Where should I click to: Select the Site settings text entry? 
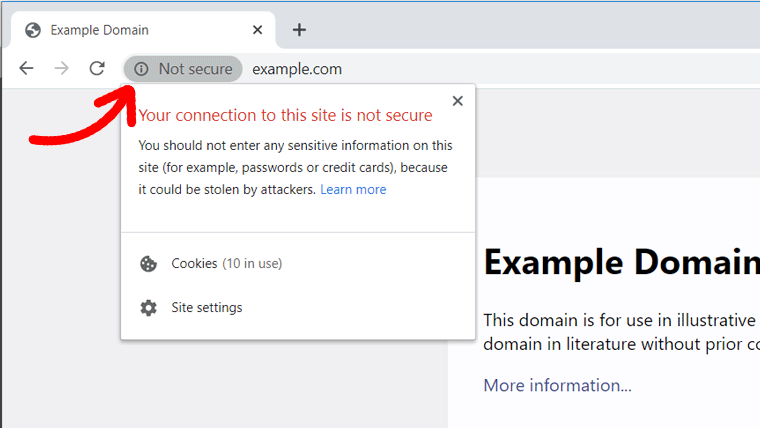click(x=206, y=308)
